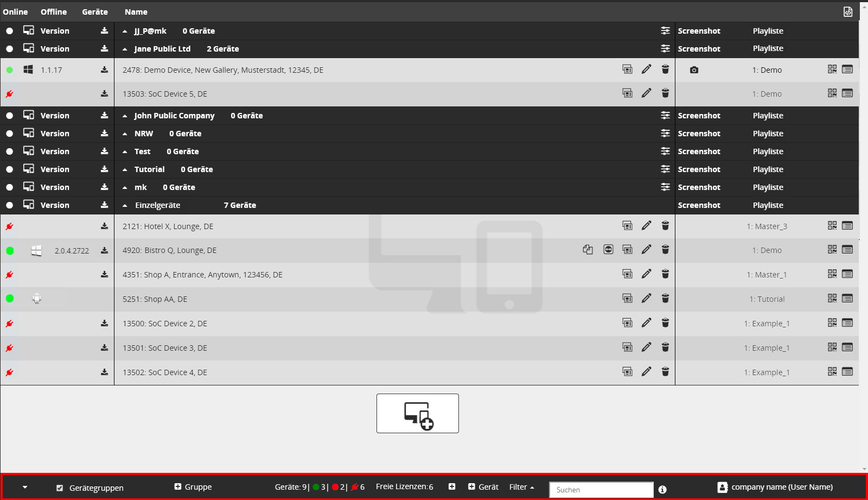Uncheck the Gerätegruppen checkbox
This screenshot has height=500, width=868.
60,488
